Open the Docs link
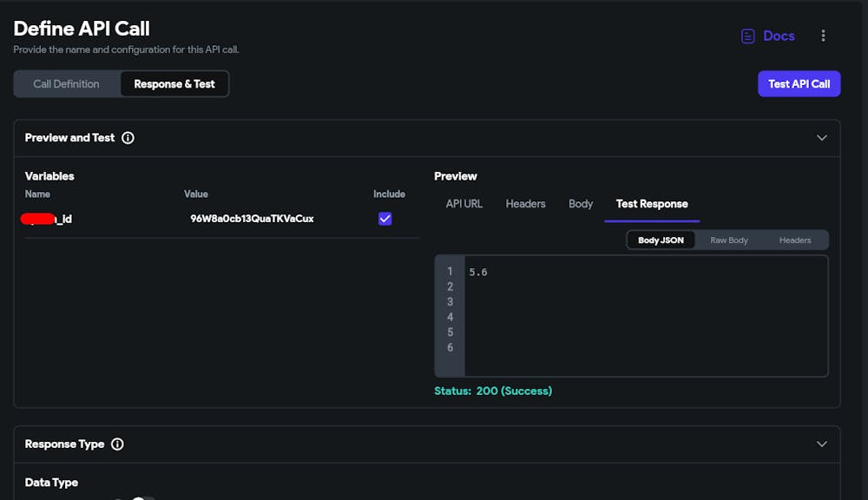 click(779, 36)
